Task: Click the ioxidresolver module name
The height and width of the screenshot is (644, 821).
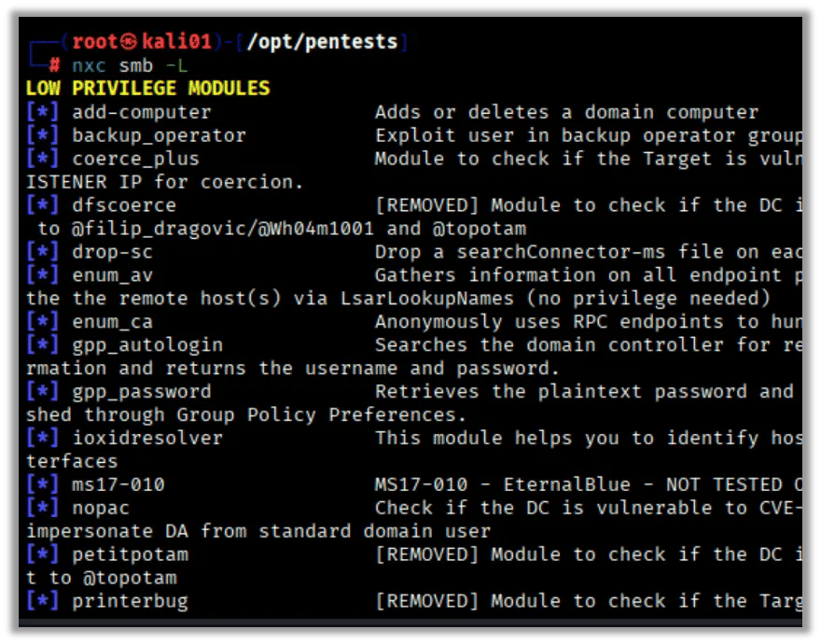Action: pyautogui.click(x=147, y=438)
